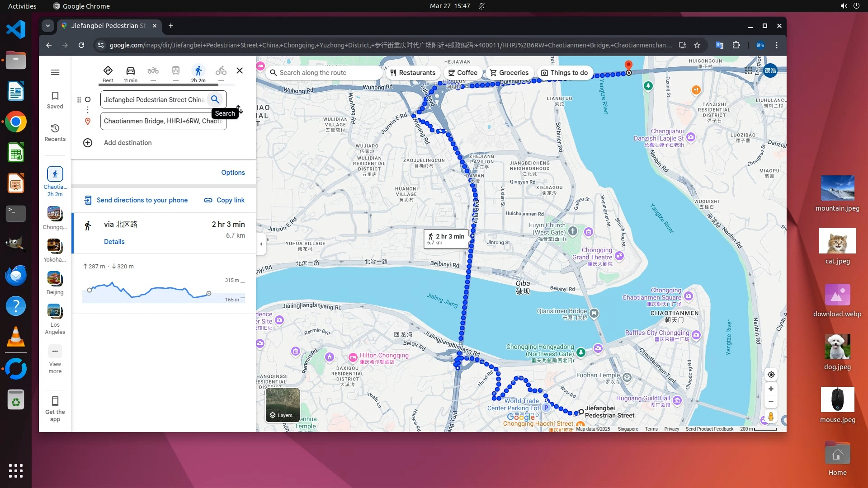Toggle the Layers satellite view thumbnail
Viewport: 868px width, 488px height.
(283, 405)
